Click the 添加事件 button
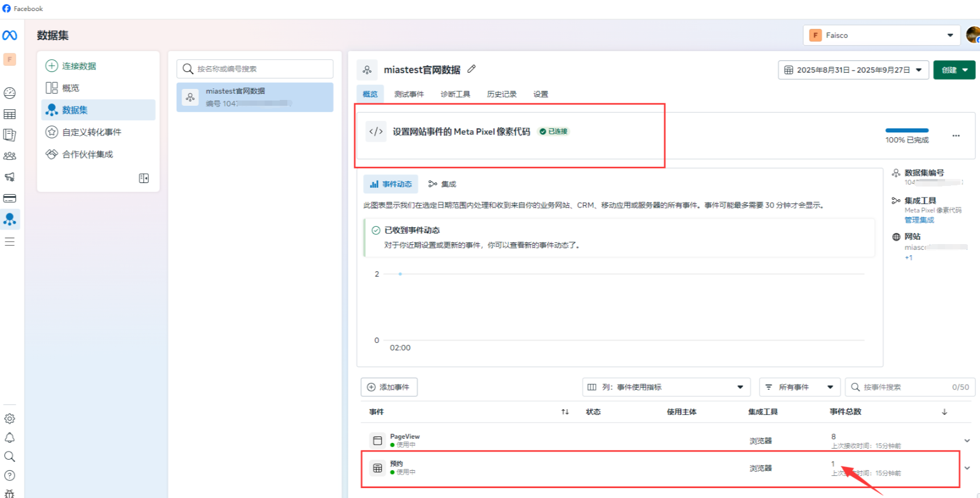 tap(389, 387)
